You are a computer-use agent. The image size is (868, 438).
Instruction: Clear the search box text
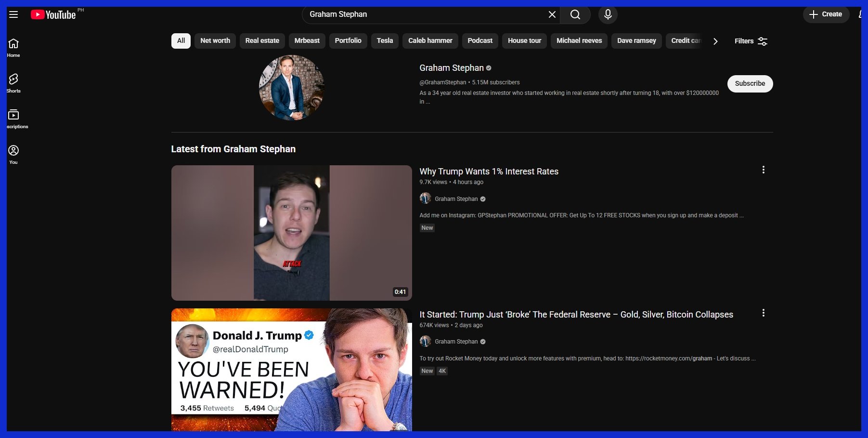tap(552, 14)
